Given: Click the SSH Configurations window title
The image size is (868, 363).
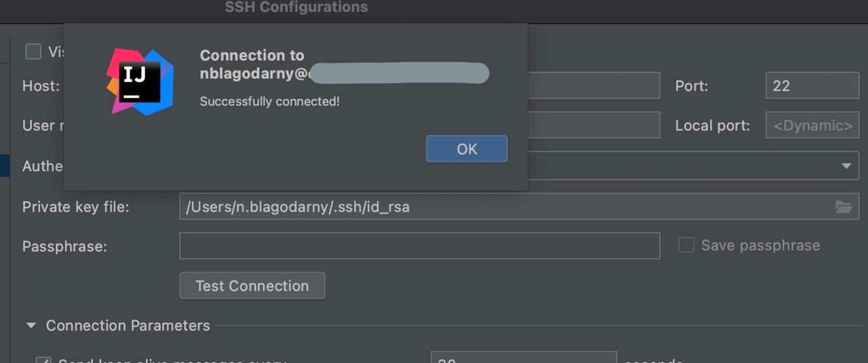Looking at the screenshot, I should 296,7.
